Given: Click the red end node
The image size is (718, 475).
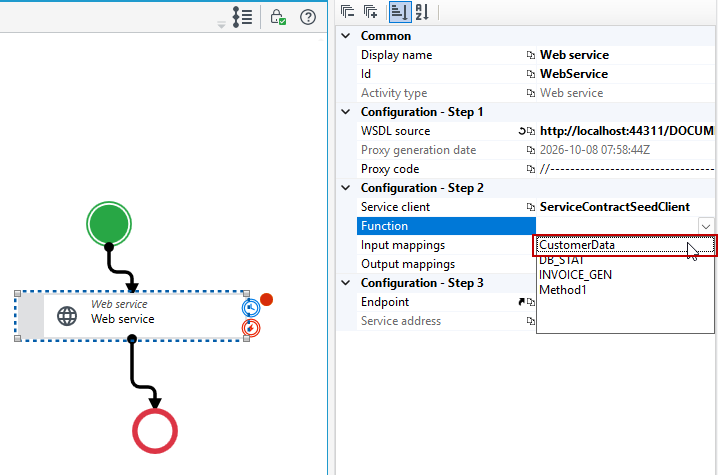Looking at the screenshot, I should 155,431.
